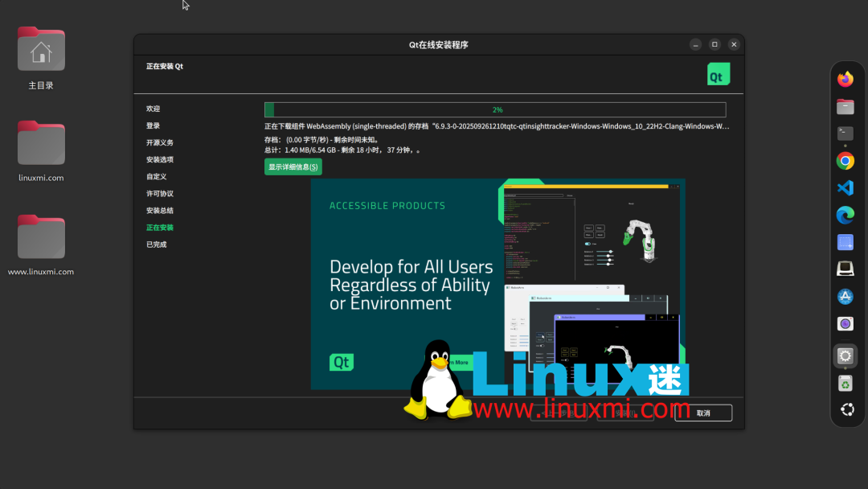Open Visual Studio Code from the dock

tap(846, 187)
